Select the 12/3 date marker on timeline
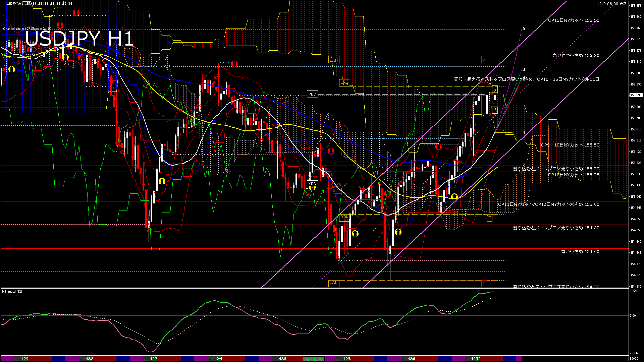The width and height of the screenshot is (644, 362). point(154,359)
